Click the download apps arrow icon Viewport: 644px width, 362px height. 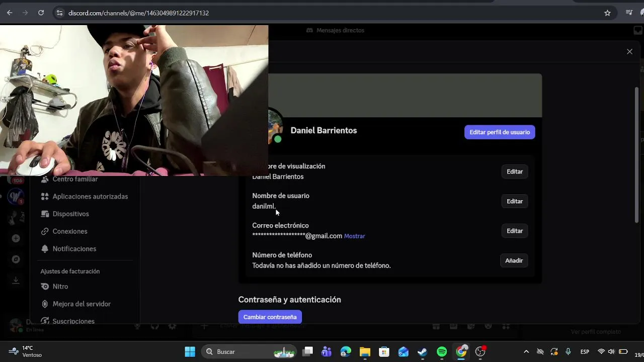click(16, 281)
